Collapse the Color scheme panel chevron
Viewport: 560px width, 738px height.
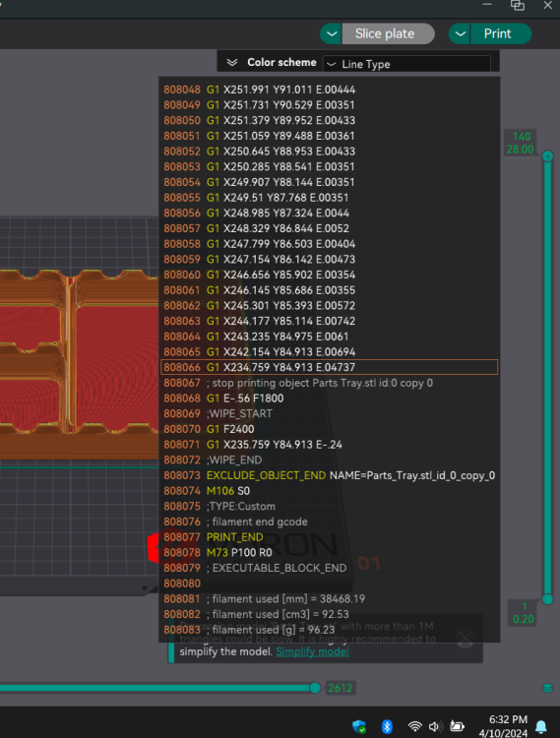click(232, 63)
